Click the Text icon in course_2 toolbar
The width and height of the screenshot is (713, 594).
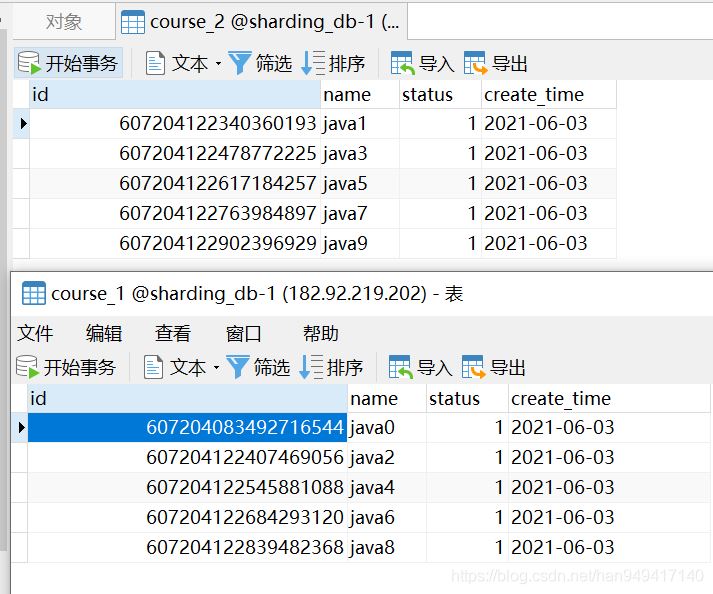point(155,63)
